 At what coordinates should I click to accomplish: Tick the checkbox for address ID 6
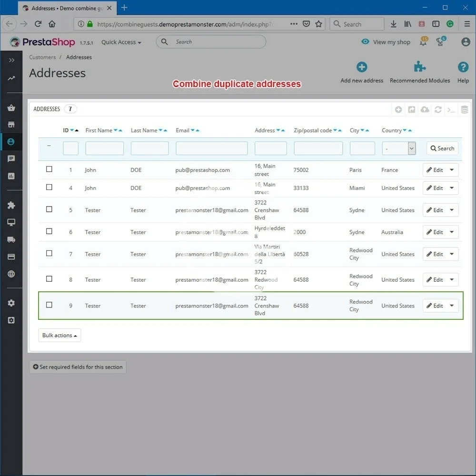49,231
